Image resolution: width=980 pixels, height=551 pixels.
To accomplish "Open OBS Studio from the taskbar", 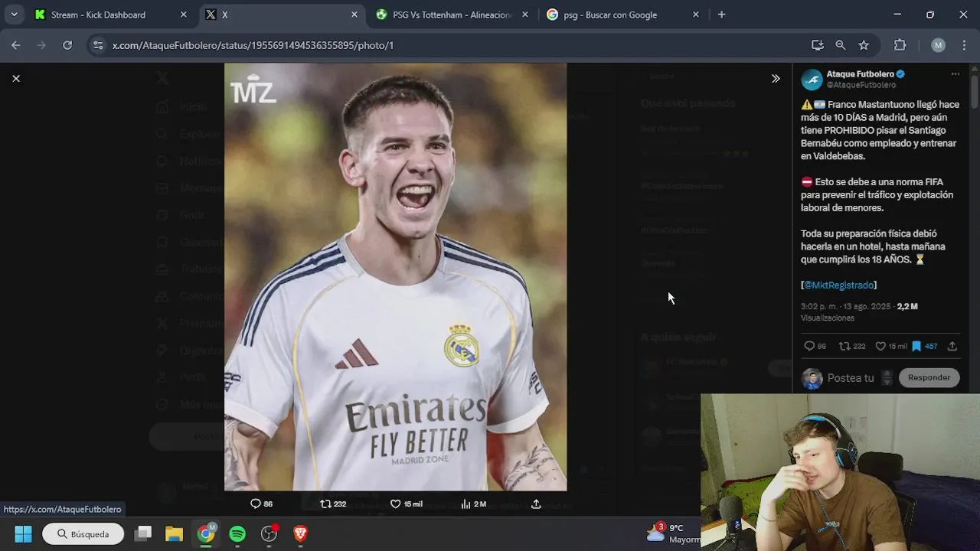I will [269, 533].
